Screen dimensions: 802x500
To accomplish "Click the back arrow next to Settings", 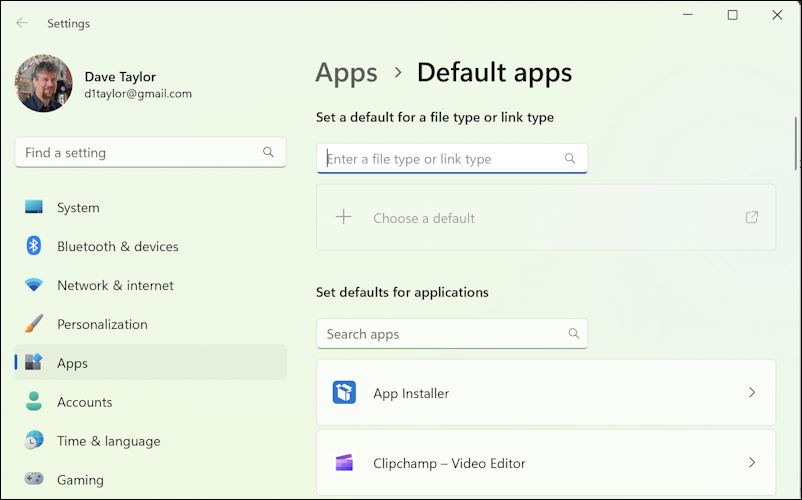I will pyautogui.click(x=22, y=23).
